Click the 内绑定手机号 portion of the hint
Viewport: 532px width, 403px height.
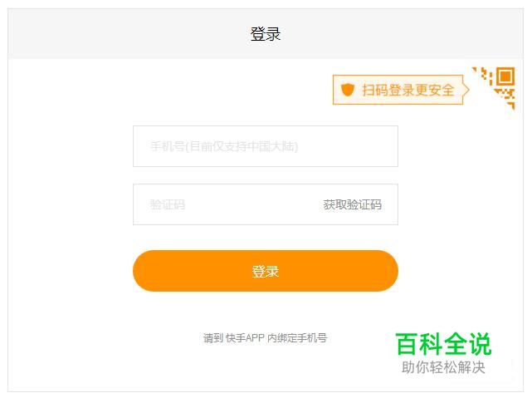click(x=298, y=337)
